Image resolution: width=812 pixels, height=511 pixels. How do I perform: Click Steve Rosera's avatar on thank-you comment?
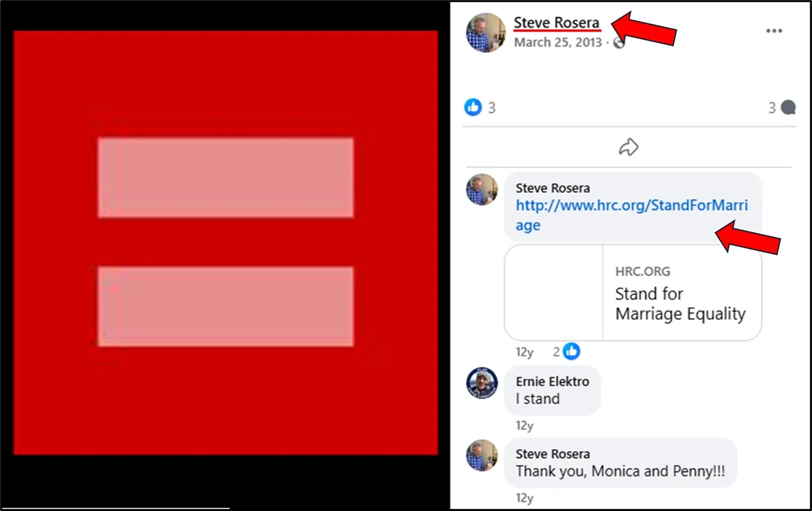pyautogui.click(x=482, y=455)
